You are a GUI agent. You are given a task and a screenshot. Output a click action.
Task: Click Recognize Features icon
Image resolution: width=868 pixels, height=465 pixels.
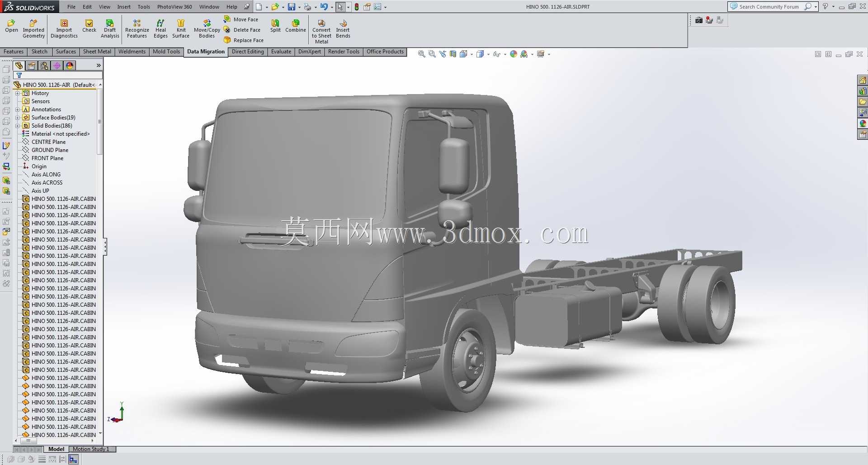(137, 23)
